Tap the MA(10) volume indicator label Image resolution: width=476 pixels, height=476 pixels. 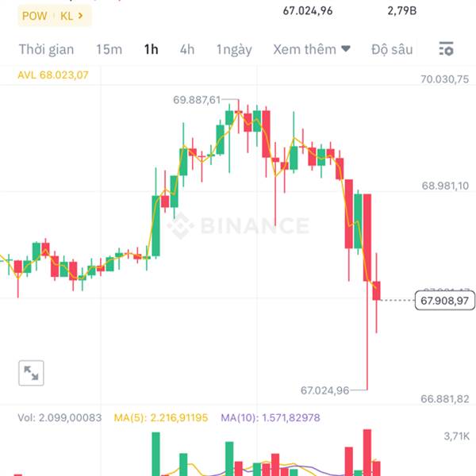271,418
